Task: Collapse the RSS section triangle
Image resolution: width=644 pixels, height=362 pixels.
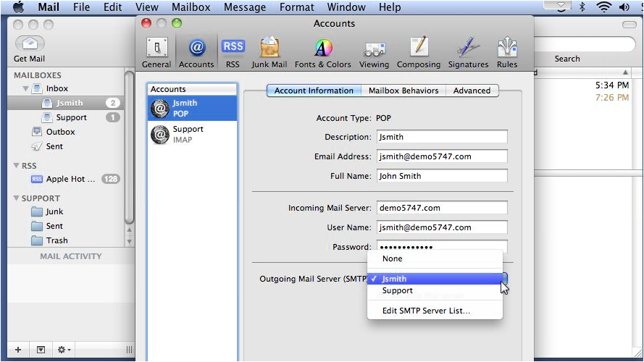Action: point(16,165)
